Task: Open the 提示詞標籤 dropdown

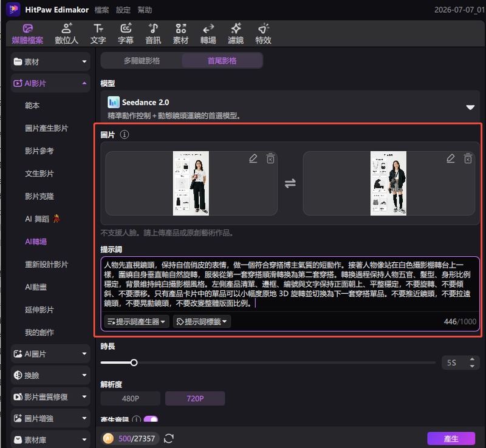Action: [202, 322]
